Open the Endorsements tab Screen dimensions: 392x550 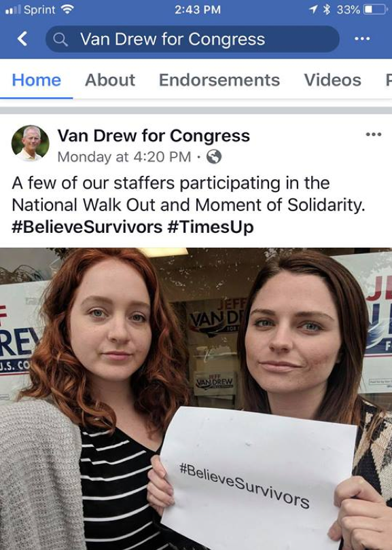click(219, 80)
